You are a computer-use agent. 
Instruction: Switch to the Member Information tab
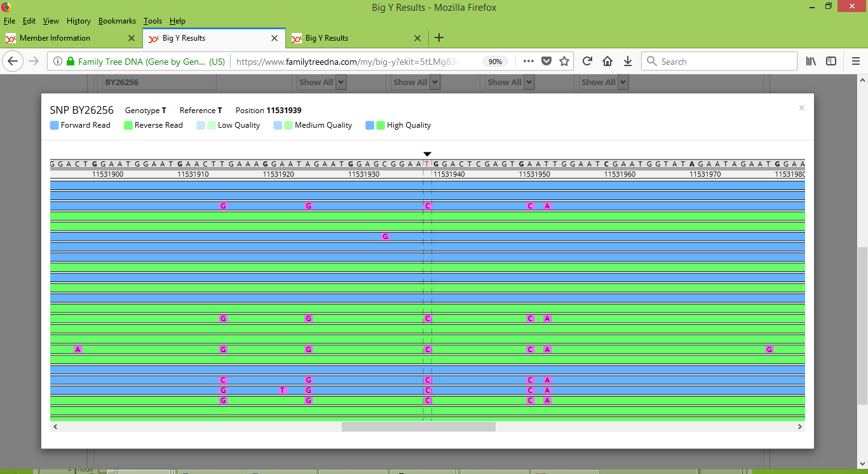(71, 38)
